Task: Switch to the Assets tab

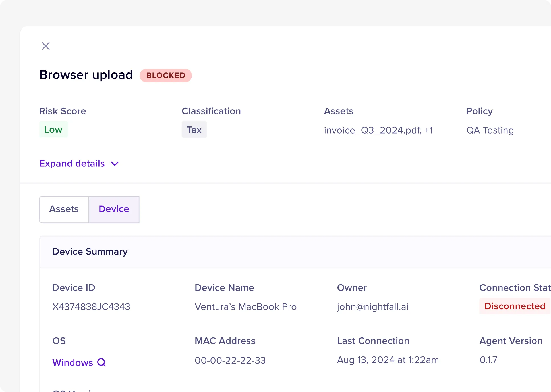Action: tap(64, 209)
